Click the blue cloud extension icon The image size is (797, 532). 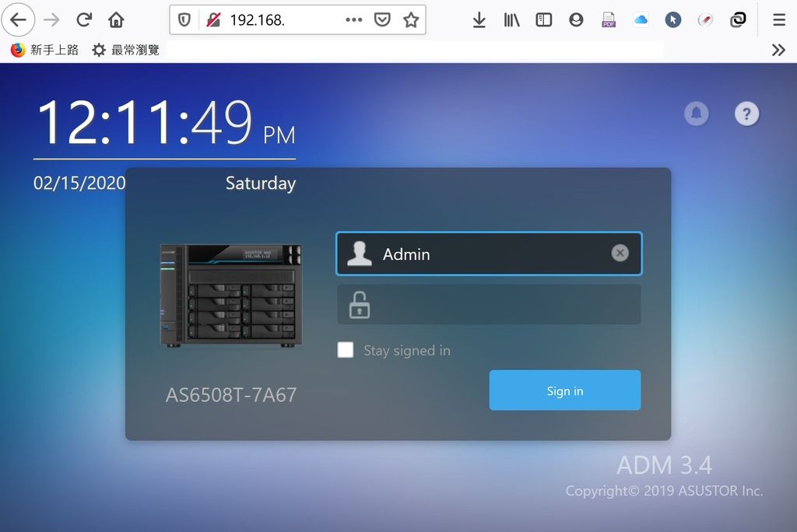(x=641, y=19)
